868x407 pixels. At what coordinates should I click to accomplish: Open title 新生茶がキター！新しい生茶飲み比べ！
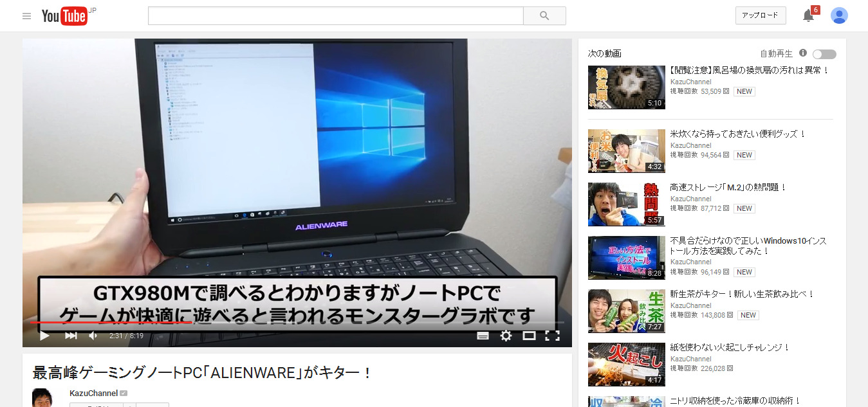pos(743,294)
